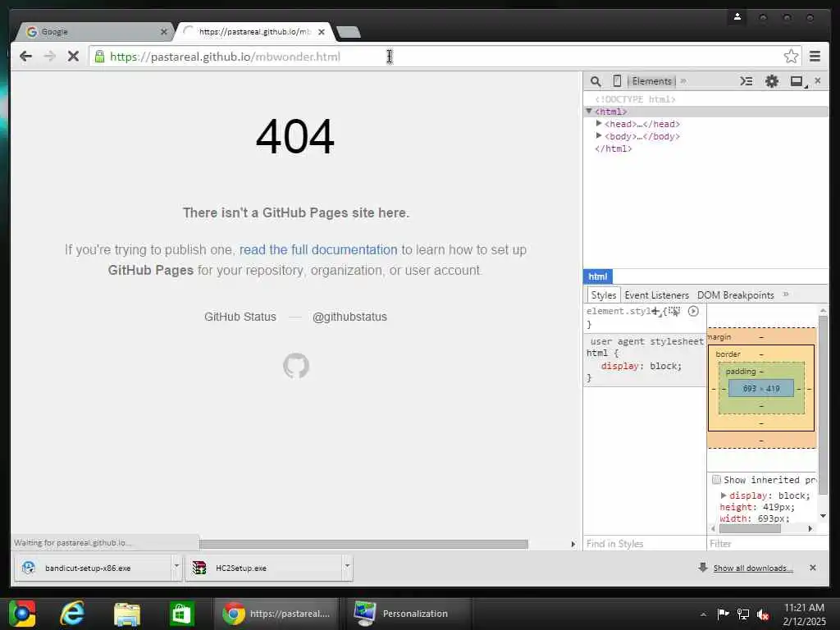The image size is (840, 630).
Task: Open a new tab
Action: (349, 32)
